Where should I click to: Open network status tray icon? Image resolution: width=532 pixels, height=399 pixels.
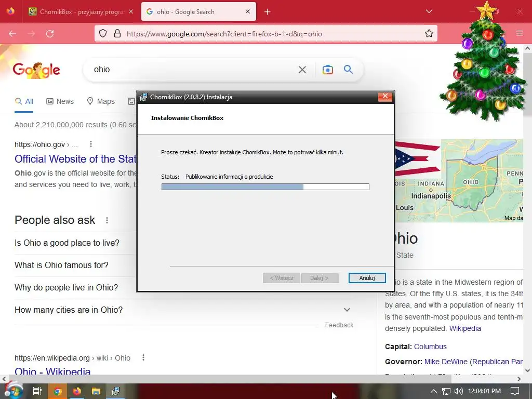point(446,391)
